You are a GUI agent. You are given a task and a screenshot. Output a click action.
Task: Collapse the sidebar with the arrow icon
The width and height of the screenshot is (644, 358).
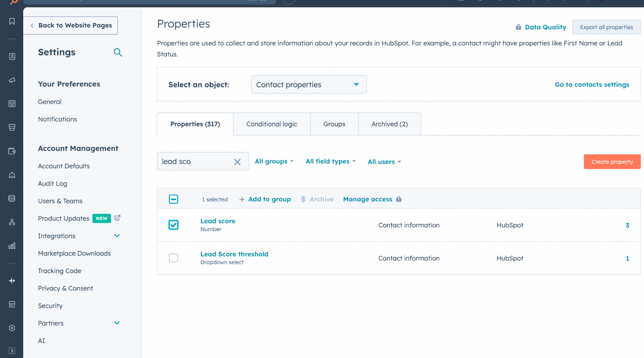(12, 350)
